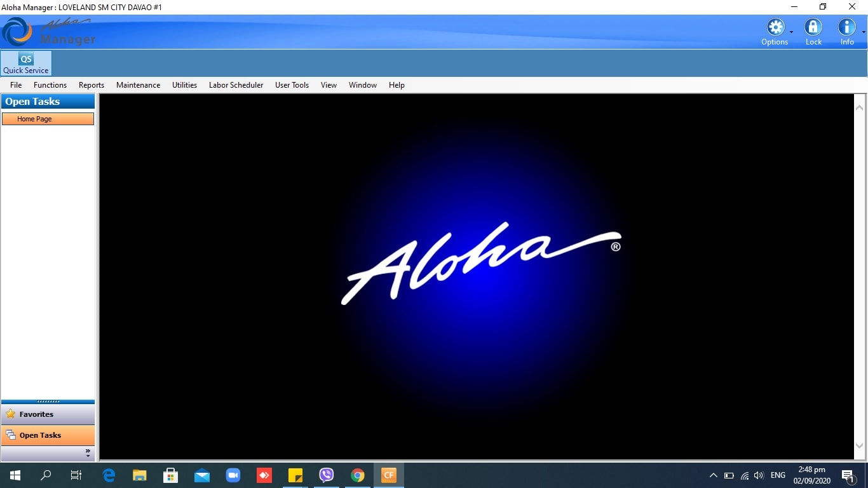
Task: Switch to the Favorites pane
Action: (48, 414)
